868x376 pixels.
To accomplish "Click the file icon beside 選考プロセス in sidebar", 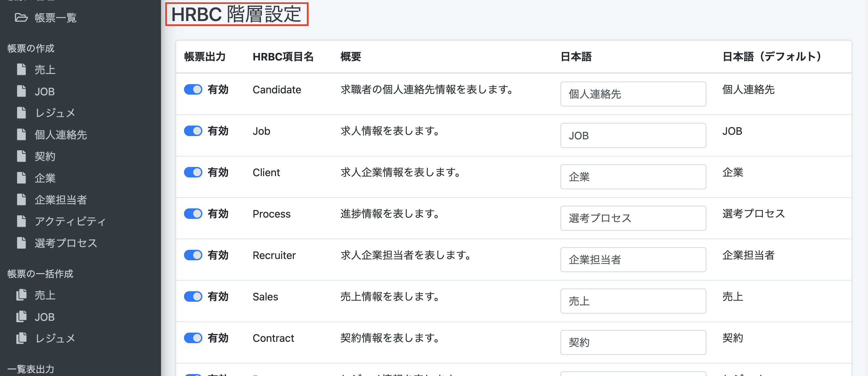I will (22, 243).
